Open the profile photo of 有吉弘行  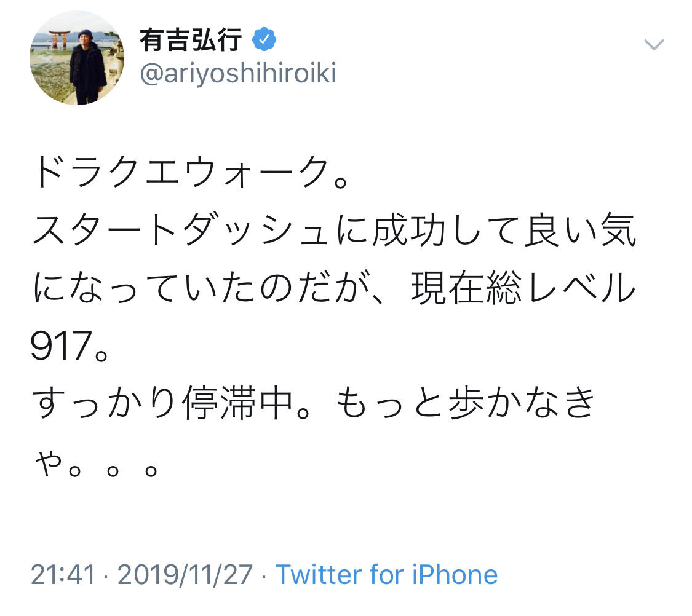[x=77, y=58]
